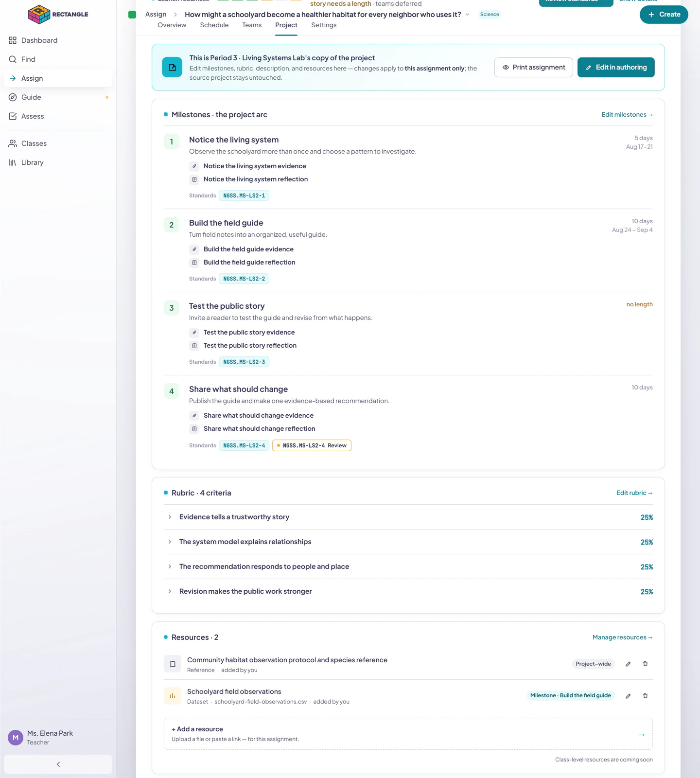
Task: Expand Revision makes the public work stronger
Action: [170, 591]
